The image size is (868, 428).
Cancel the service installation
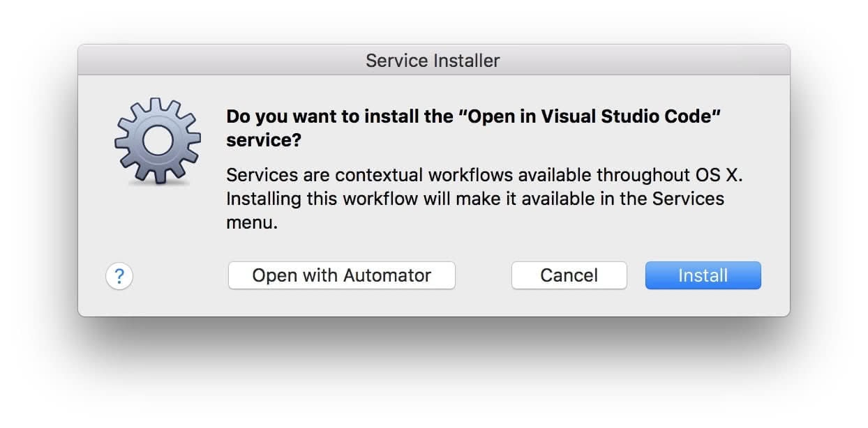569,275
